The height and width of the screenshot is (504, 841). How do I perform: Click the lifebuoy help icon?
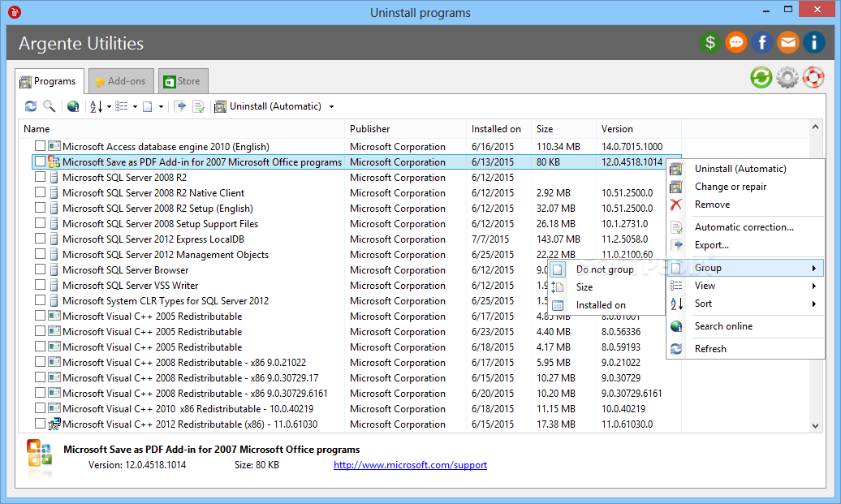point(813,78)
